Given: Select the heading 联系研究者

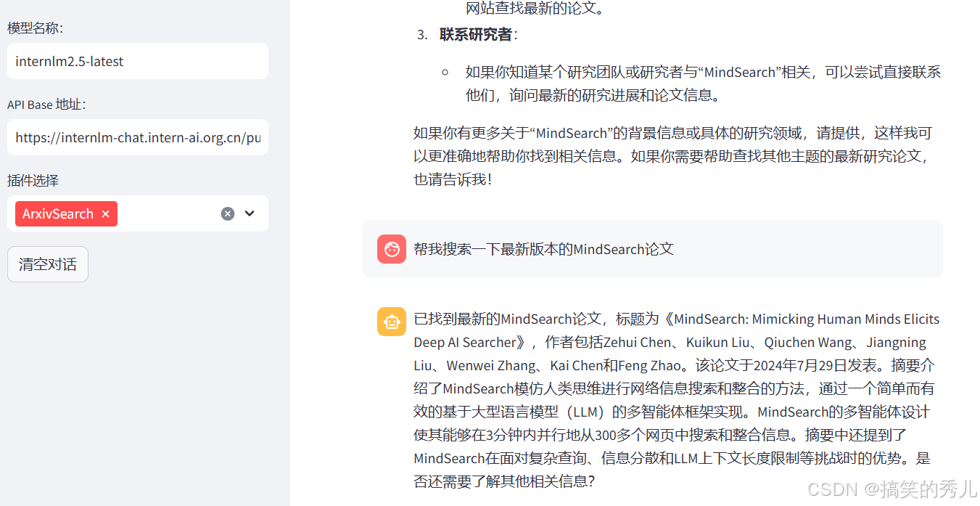Looking at the screenshot, I should click(476, 34).
